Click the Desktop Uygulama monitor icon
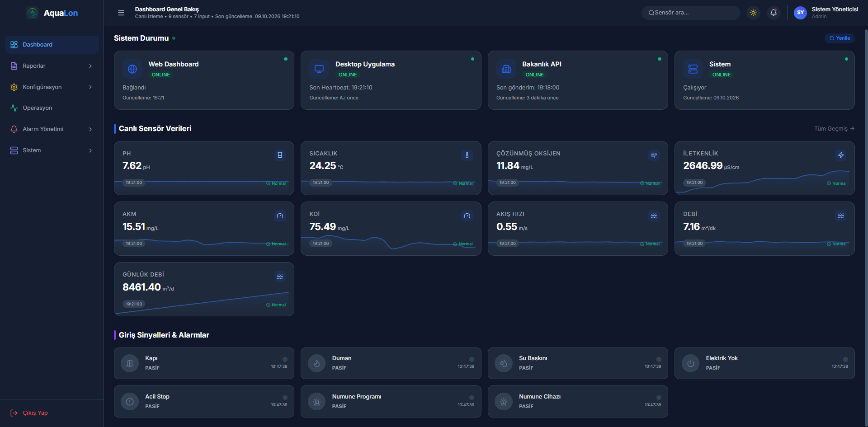Image resolution: width=868 pixels, height=427 pixels. 319,69
